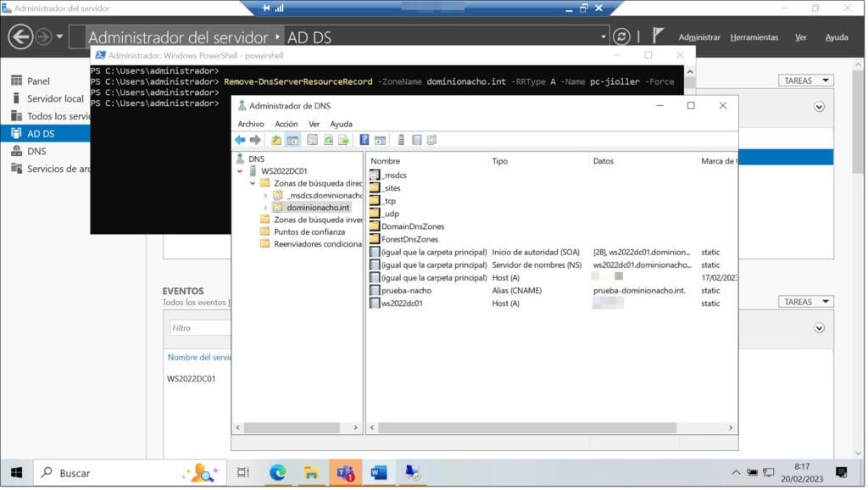Click the back arrow in DNS Manager toolbar
The height and width of the screenshot is (490, 868).
pos(240,140)
